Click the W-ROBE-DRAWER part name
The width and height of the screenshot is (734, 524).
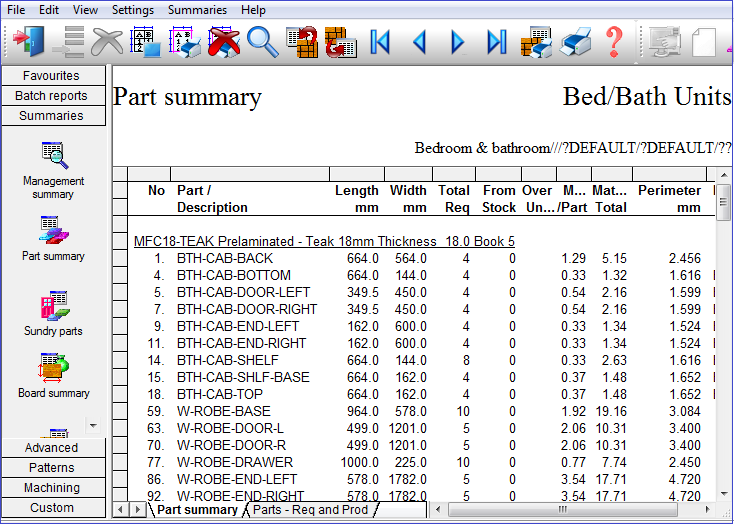tap(235, 462)
